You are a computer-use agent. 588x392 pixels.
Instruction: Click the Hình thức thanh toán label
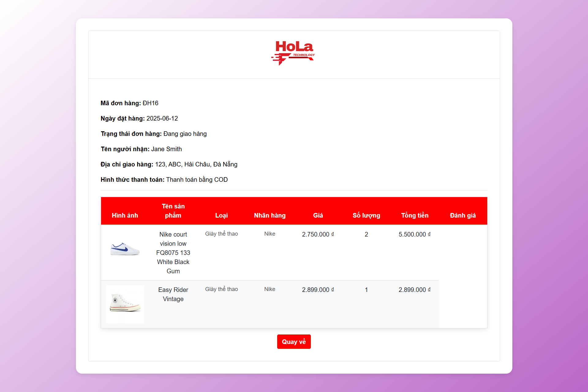point(133,180)
